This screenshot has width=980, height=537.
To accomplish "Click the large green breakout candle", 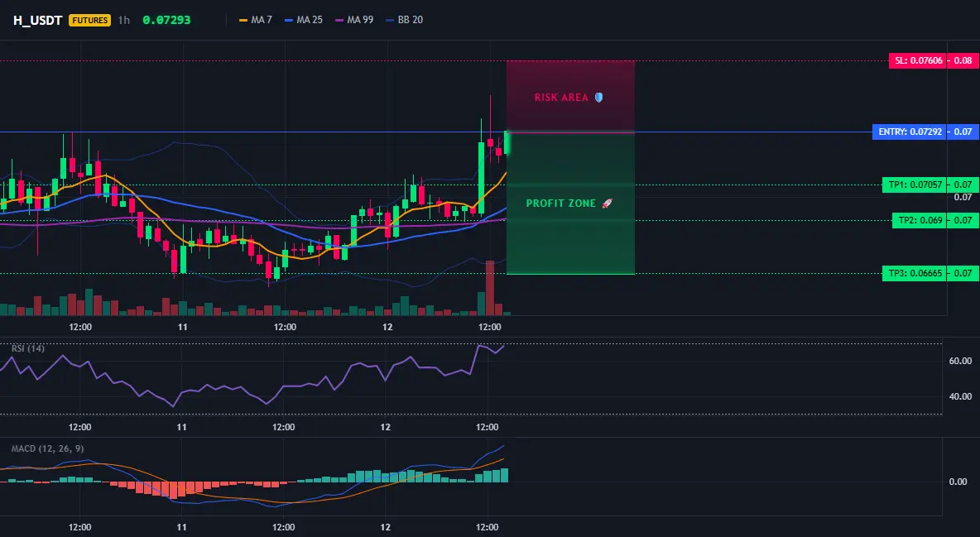I will pyautogui.click(x=481, y=178).
